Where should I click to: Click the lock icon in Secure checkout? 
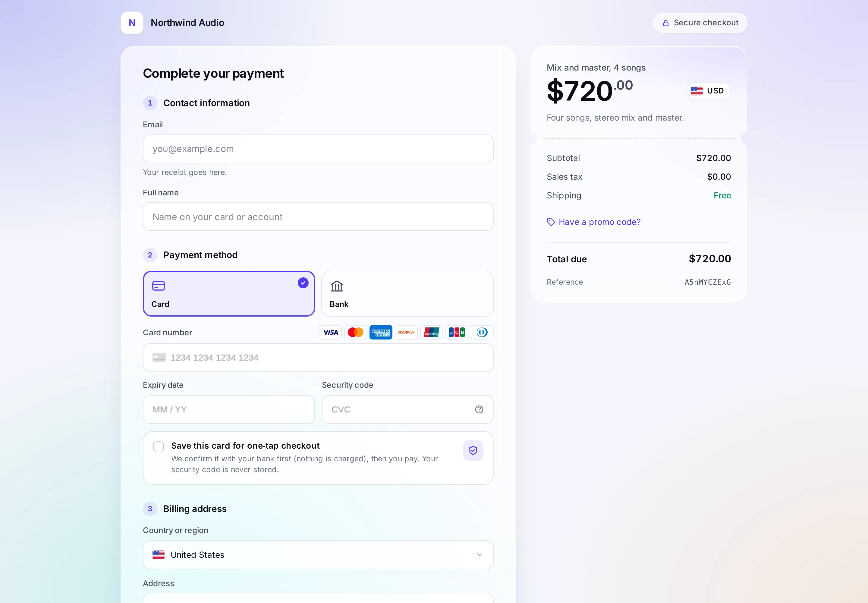[665, 23]
